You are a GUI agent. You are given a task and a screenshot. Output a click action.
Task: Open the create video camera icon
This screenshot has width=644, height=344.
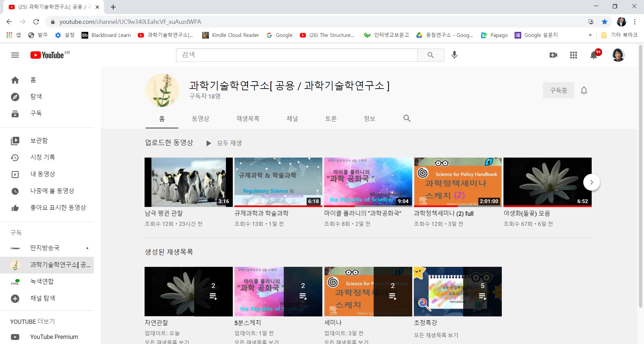point(553,55)
